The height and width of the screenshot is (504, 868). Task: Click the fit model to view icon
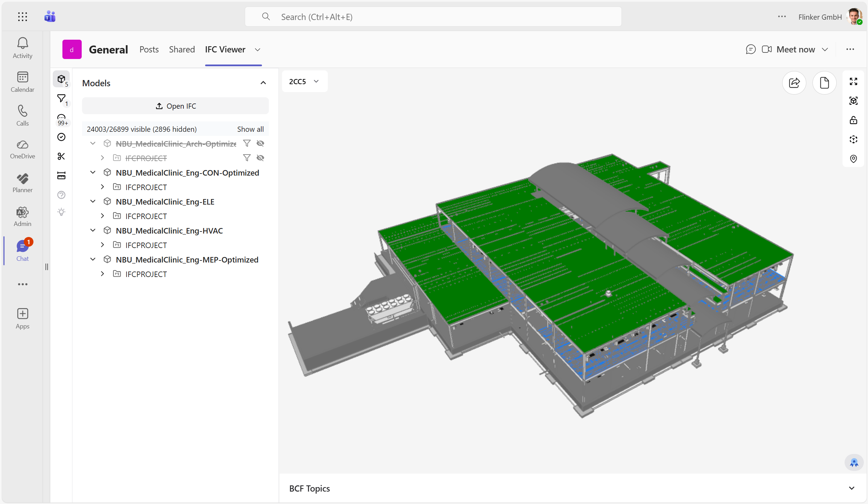(854, 101)
